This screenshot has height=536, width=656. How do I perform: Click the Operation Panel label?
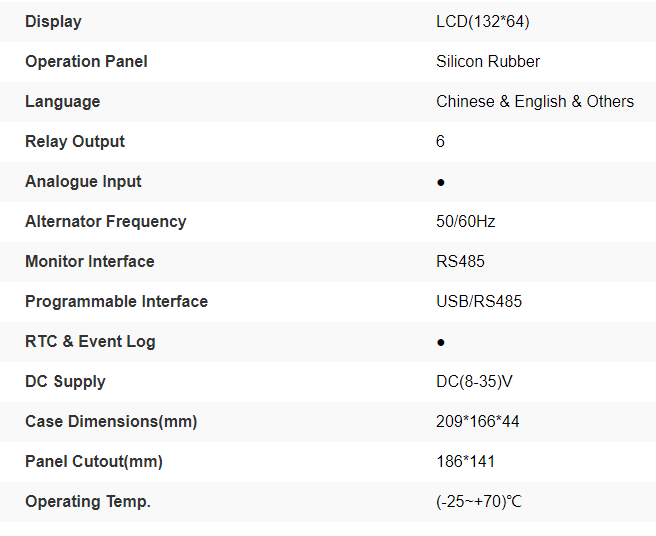tap(86, 61)
